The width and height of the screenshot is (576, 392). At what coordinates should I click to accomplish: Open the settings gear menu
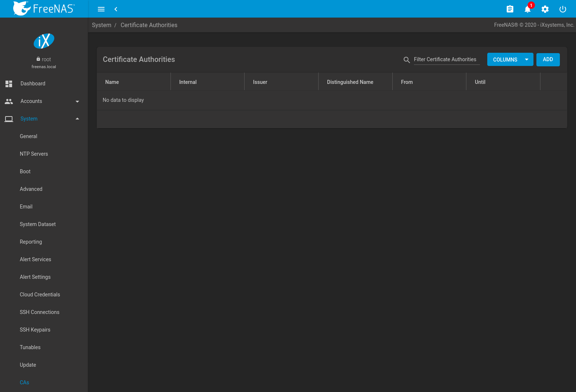coord(545,9)
